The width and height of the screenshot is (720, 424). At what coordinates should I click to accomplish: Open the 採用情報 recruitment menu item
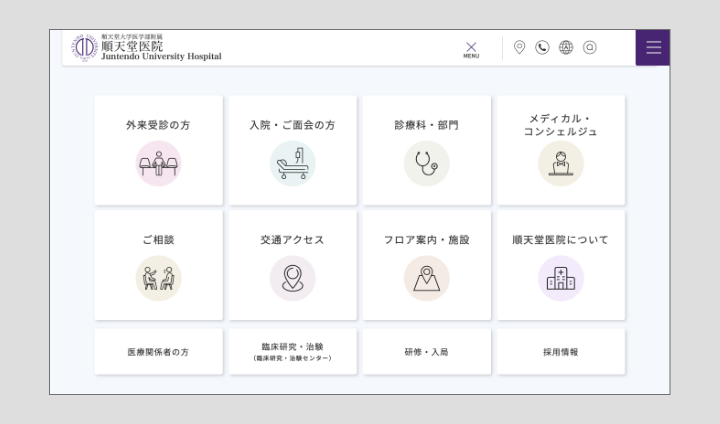point(560,352)
